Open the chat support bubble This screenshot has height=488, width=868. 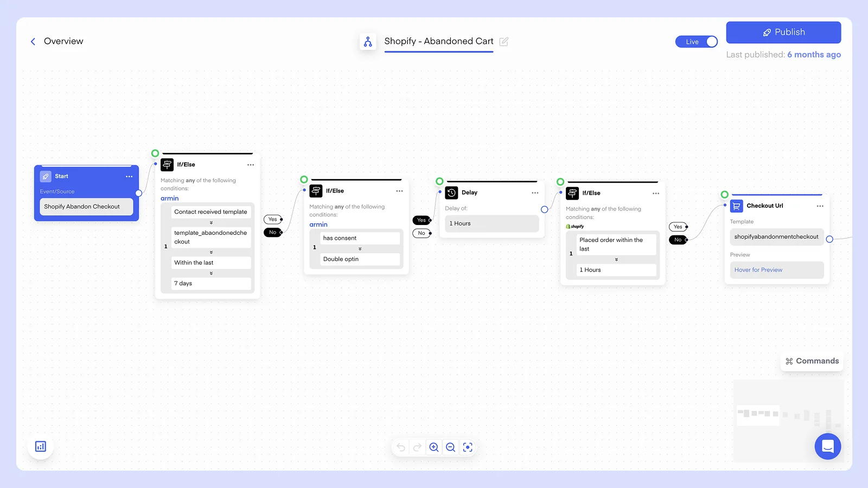tap(828, 446)
